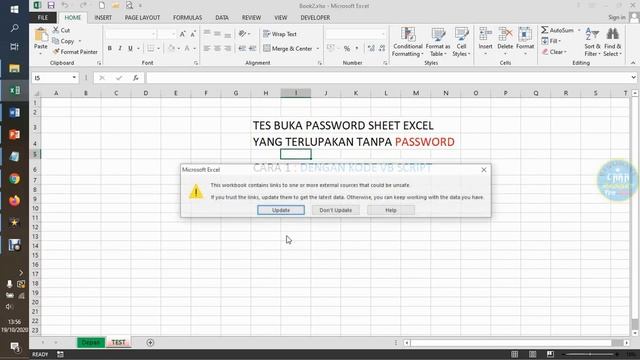
Task: Open Cell Styles gallery
Action: coord(461,42)
